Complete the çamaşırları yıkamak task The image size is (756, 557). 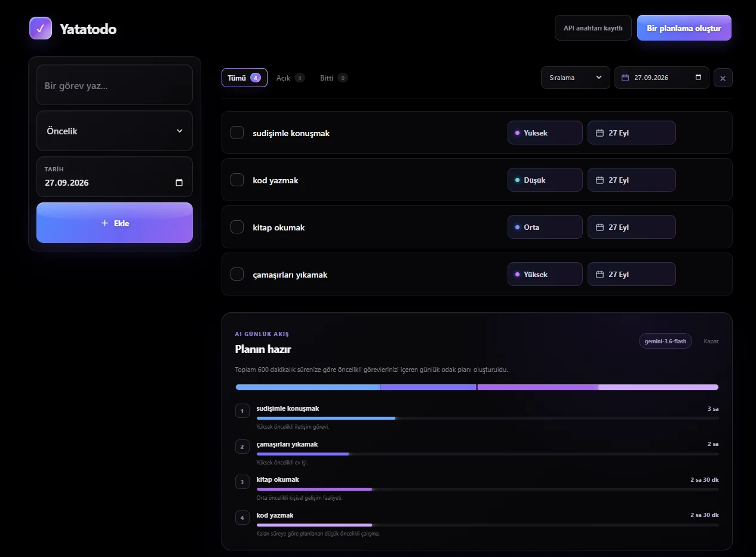pos(237,274)
